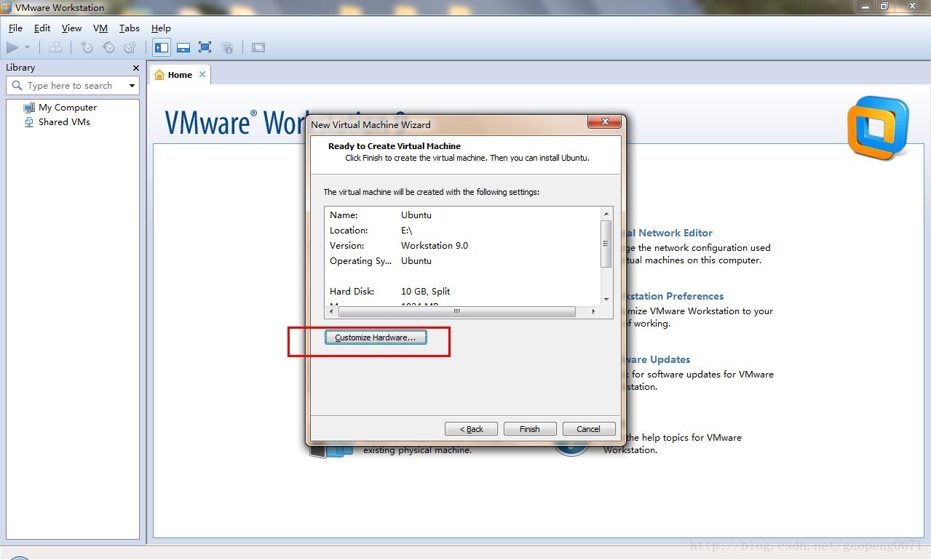
Task: Open the File menu
Action: coord(15,28)
